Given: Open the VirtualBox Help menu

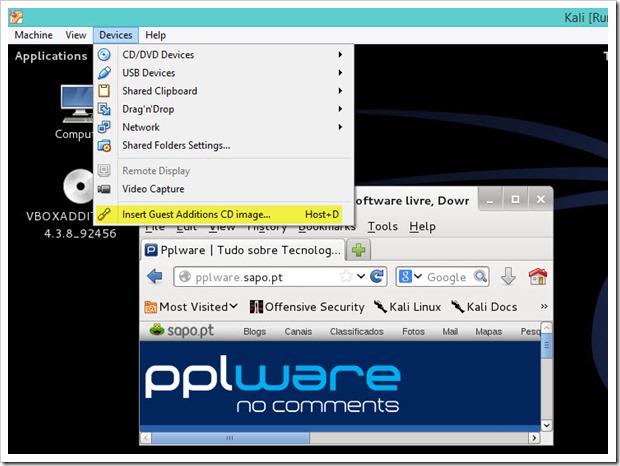Looking at the screenshot, I should click(155, 35).
